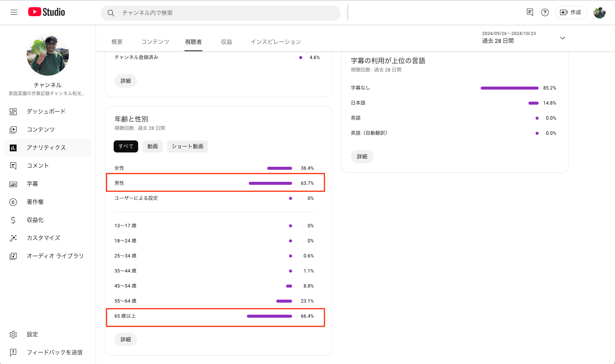
Task: Open the hamburger navigation menu
Action: [14, 12]
